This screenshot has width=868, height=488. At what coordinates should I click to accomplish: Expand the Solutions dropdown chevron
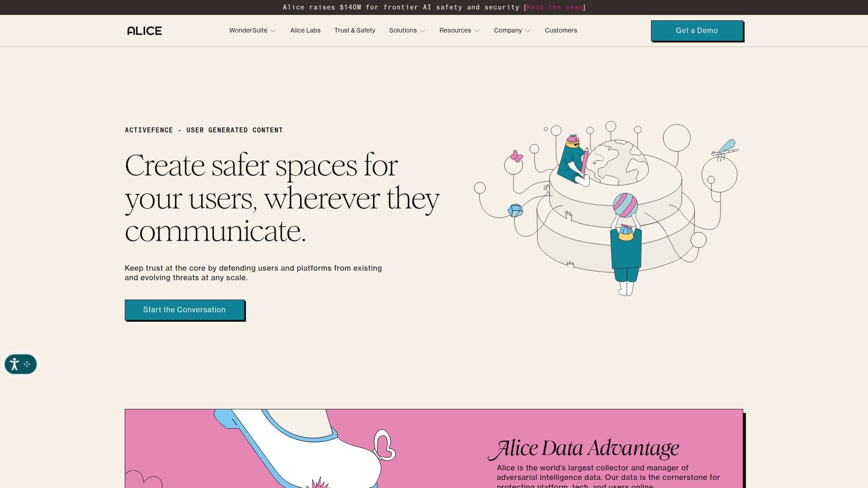[422, 31]
